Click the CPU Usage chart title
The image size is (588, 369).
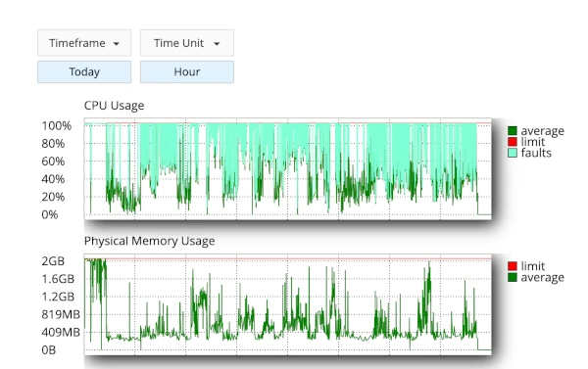114,106
